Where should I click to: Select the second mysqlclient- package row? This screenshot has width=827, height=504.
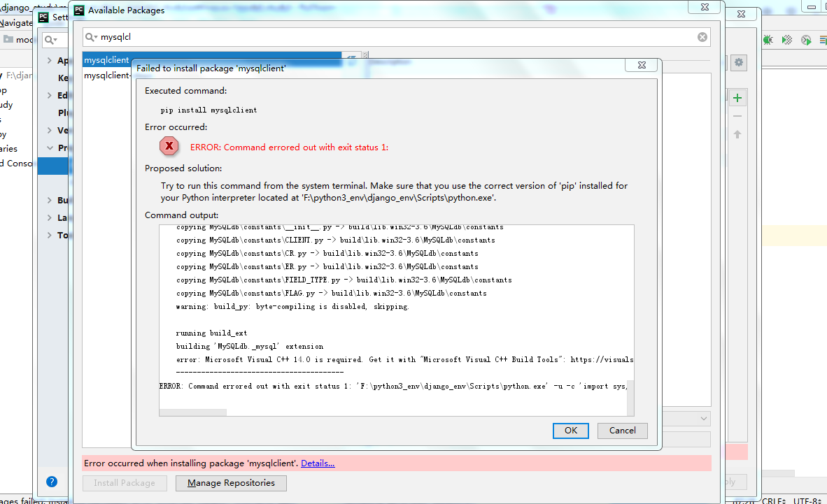pyautogui.click(x=107, y=75)
